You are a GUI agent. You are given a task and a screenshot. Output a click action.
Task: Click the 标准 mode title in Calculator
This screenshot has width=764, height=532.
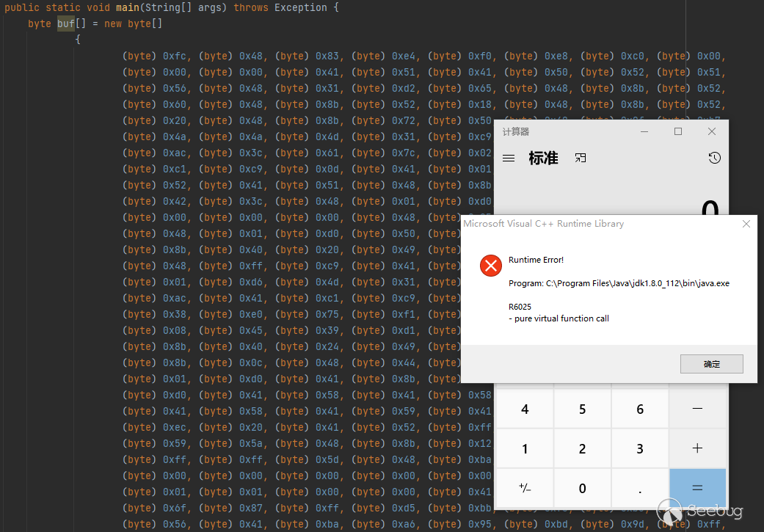(543, 158)
